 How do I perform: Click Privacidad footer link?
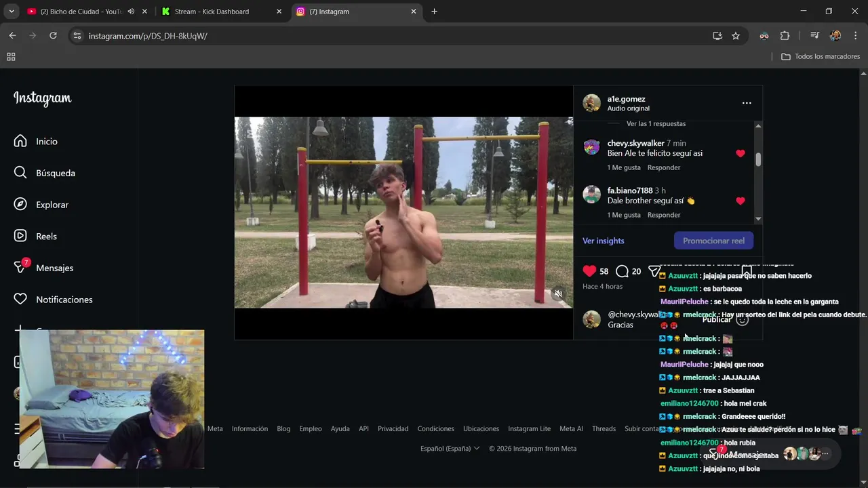(393, 428)
